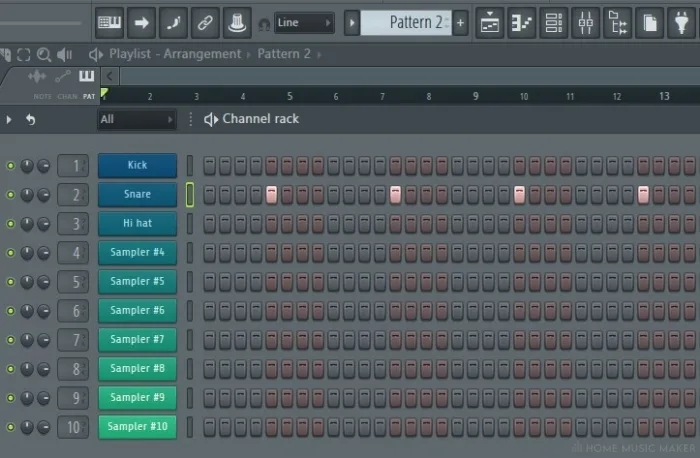Switch to PAT piano keys mode icon
Image resolution: width=700 pixels, height=458 pixels.
(x=87, y=76)
